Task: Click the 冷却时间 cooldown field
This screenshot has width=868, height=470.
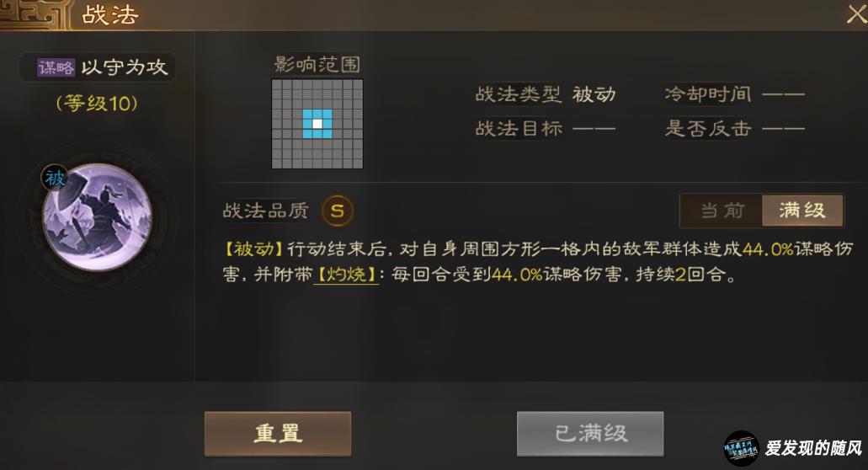Action: point(735,94)
